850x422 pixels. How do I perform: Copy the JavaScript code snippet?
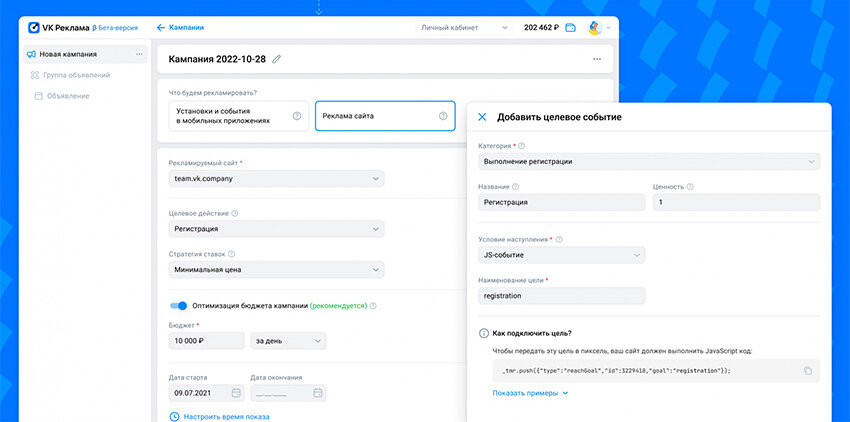808,371
